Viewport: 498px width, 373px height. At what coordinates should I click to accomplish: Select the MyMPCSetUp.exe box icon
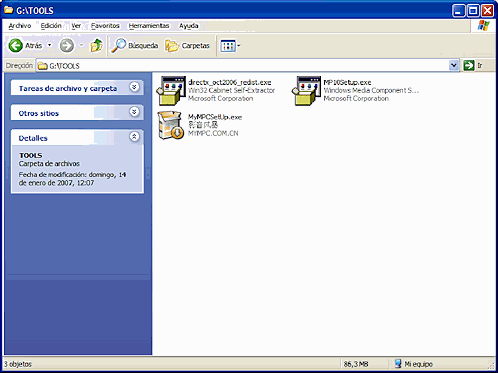click(170, 125)
